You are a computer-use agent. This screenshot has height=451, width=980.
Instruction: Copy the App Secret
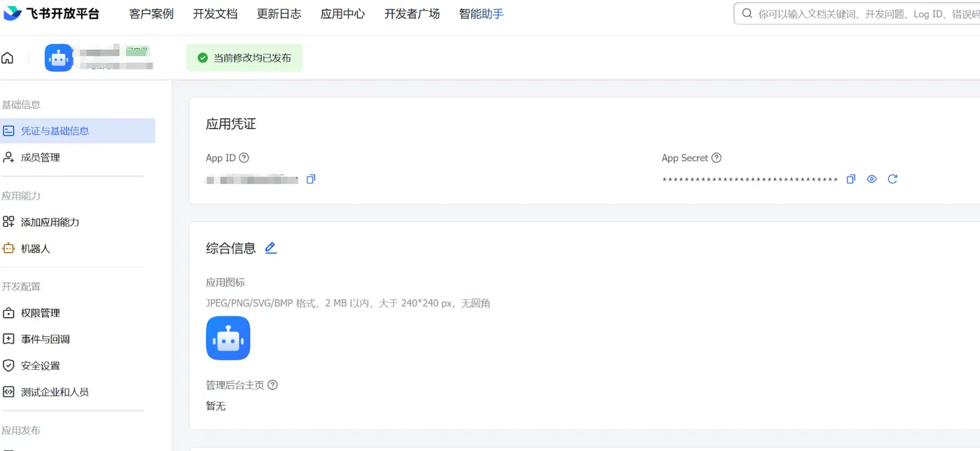click(851, 179)
